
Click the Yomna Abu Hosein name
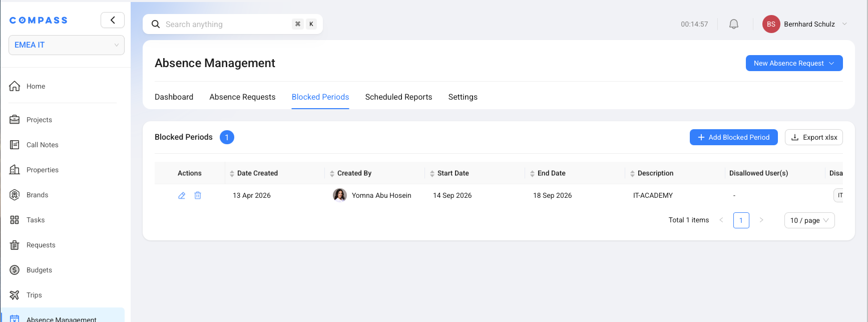tap(381, 195)
